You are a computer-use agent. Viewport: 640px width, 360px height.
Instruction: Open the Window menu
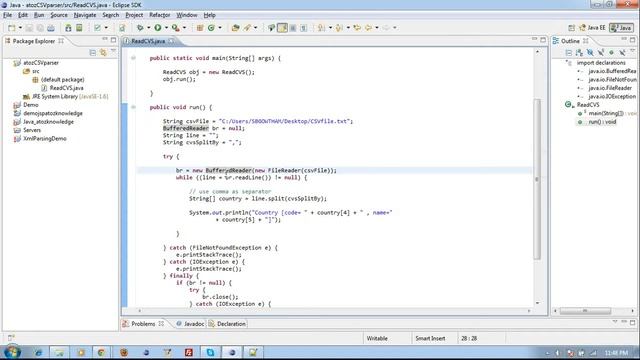click(187, 15)
